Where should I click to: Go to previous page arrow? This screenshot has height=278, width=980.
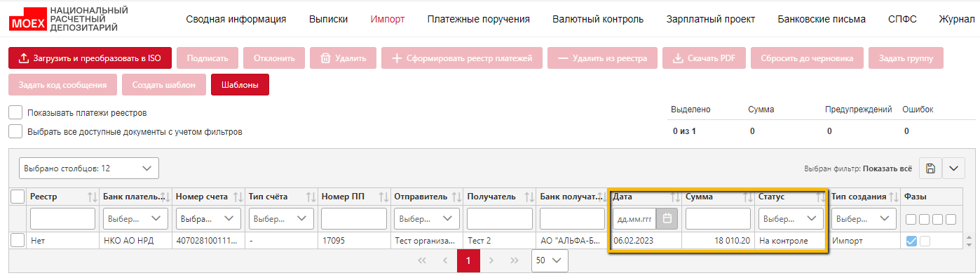click(445, 260)
